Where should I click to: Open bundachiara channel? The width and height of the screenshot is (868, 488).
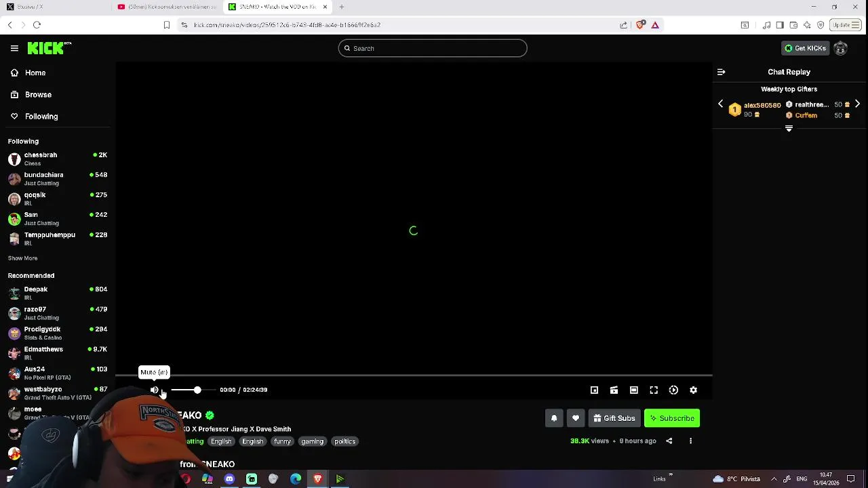pyautogui.click(x=58, y=179)
